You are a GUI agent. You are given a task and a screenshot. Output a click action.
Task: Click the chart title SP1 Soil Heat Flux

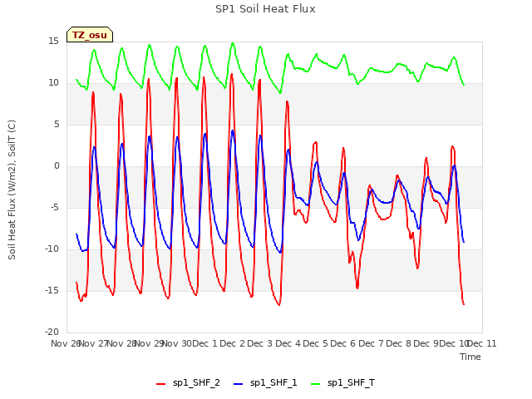coord(265,9)
